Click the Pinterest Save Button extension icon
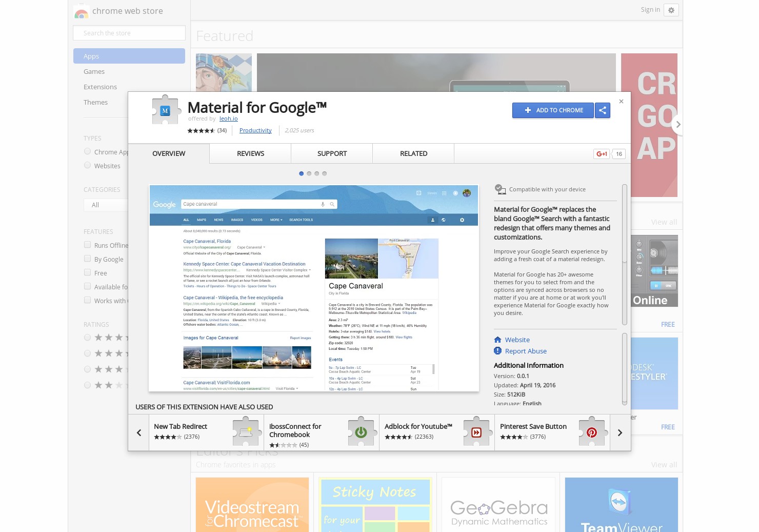This screenshot has width=759, height=532. (592, 432)
